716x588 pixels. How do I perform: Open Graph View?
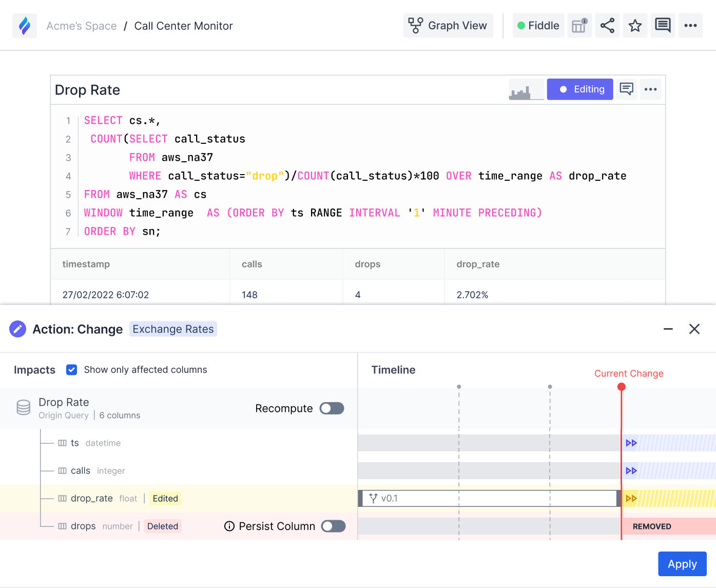coord(448,25)
